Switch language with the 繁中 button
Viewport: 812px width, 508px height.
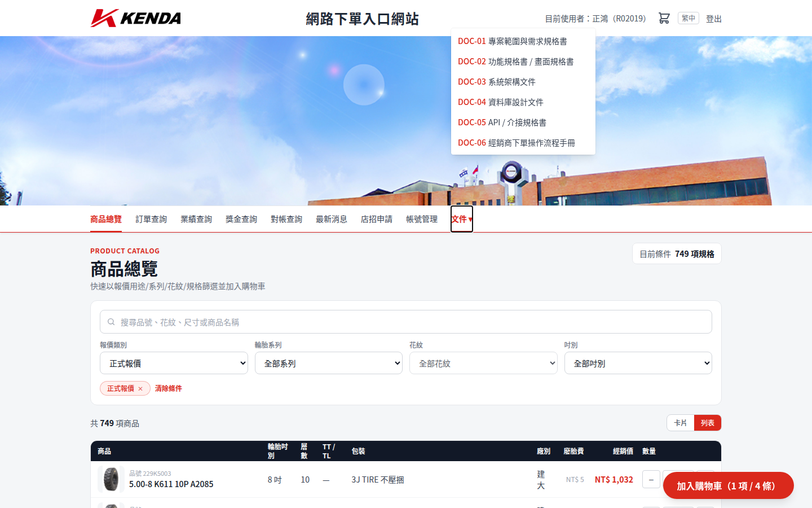point(688,18)
